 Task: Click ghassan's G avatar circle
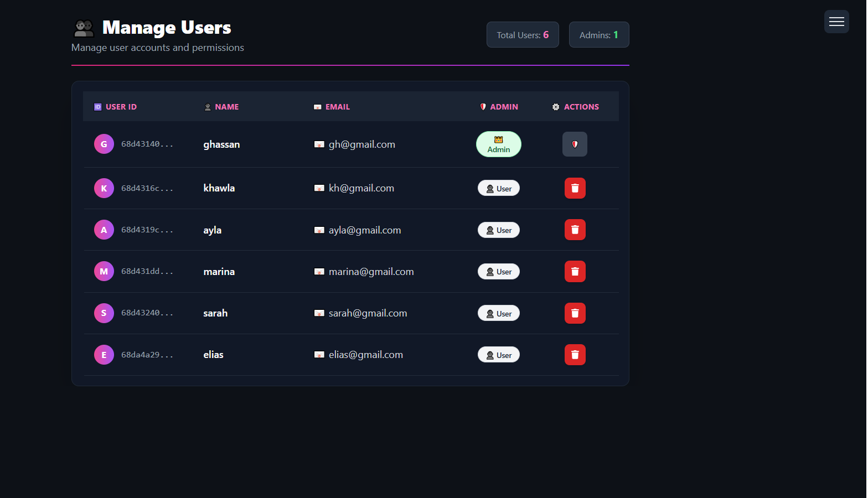click(104, 144)
